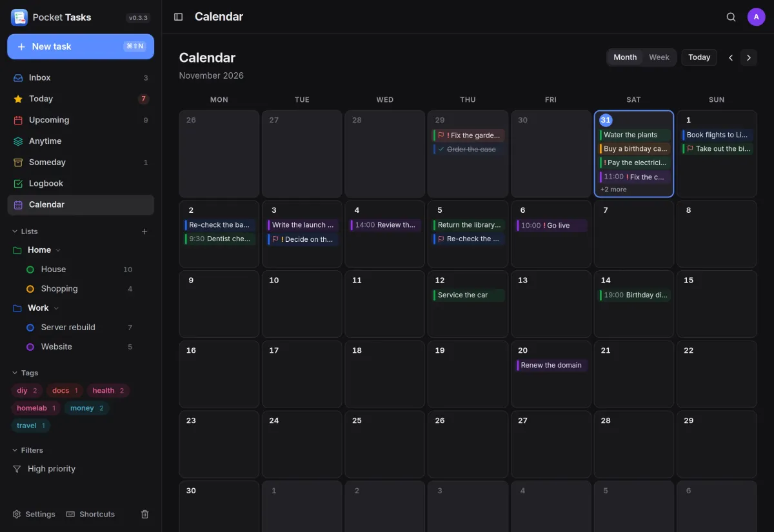Open the Book flights to Li... task
This screenshot has height=532, width=774.
click(717, 135)
